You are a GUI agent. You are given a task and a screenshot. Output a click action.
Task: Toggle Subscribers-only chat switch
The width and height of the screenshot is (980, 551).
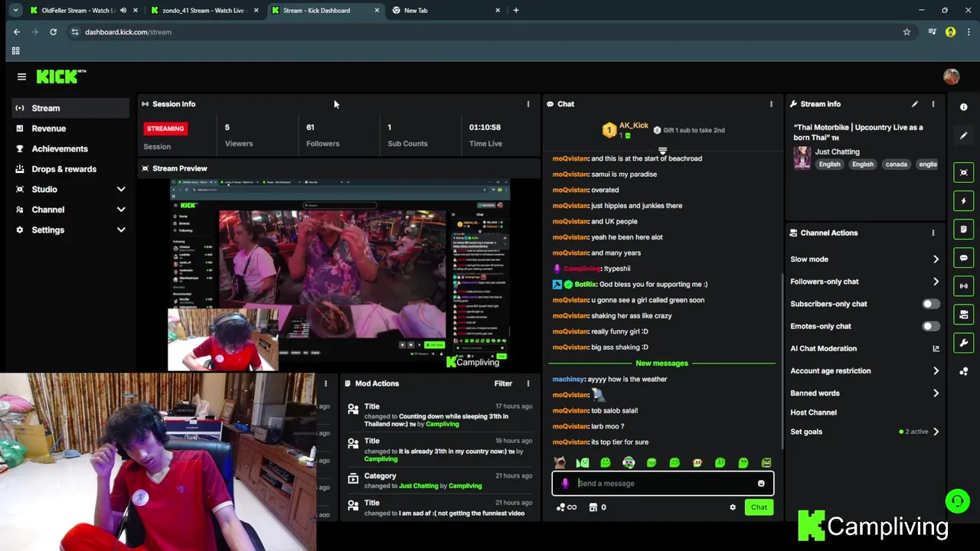coord(930,304)
